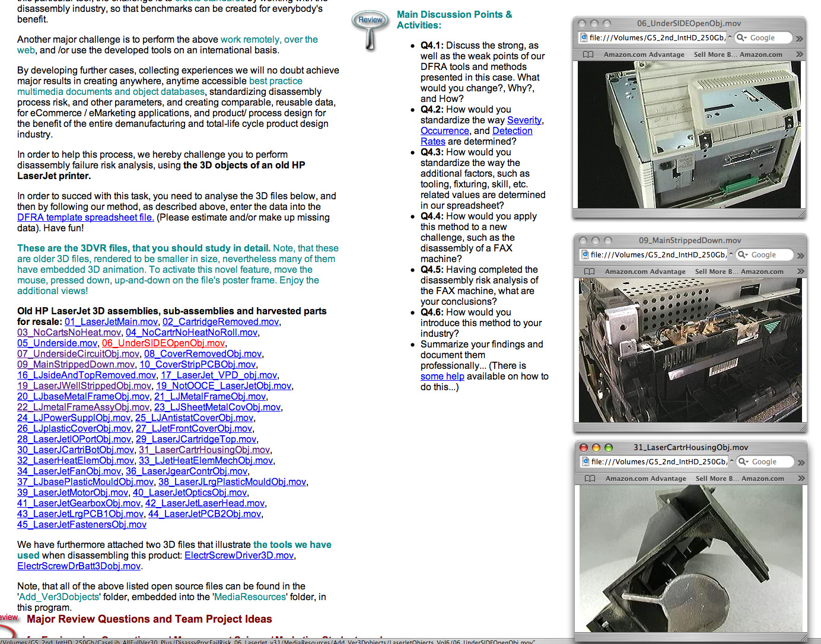Screen dimensions: 821x644
Task: Click the resize grip of the 06_UnderSIDEOpenObj.mov window
Action: (x=801, y=213)
